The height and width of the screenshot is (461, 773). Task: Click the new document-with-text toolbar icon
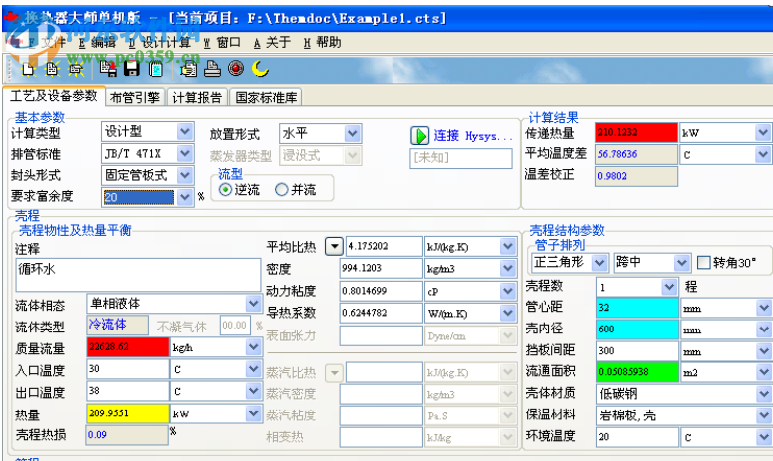point(52,69)
